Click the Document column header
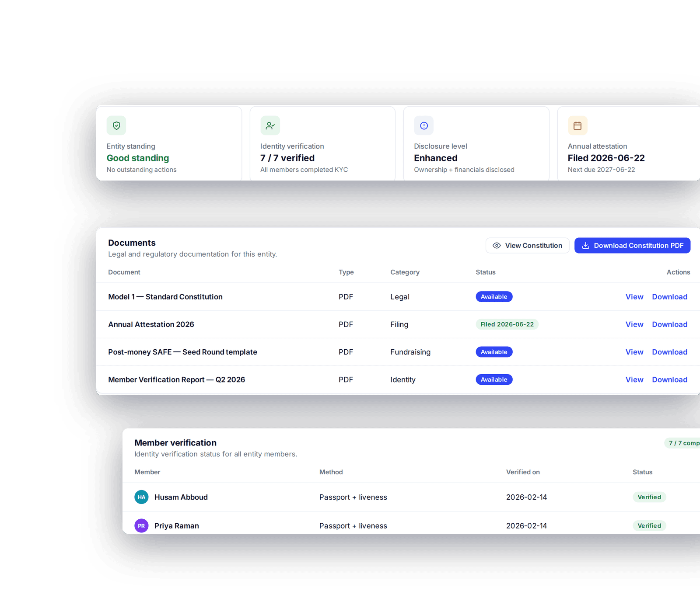The height and width of the screenshot is (612, 700). pyautogui.click(x=124, y=272)
